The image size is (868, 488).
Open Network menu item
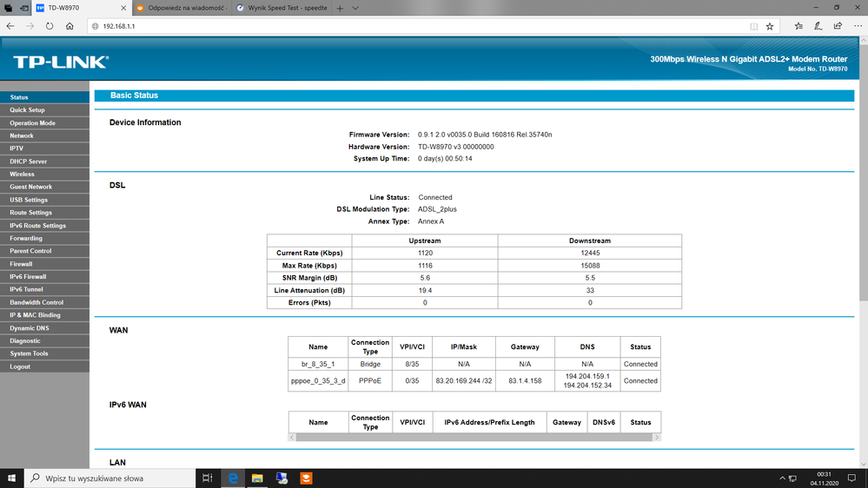(x=44, y=135)
